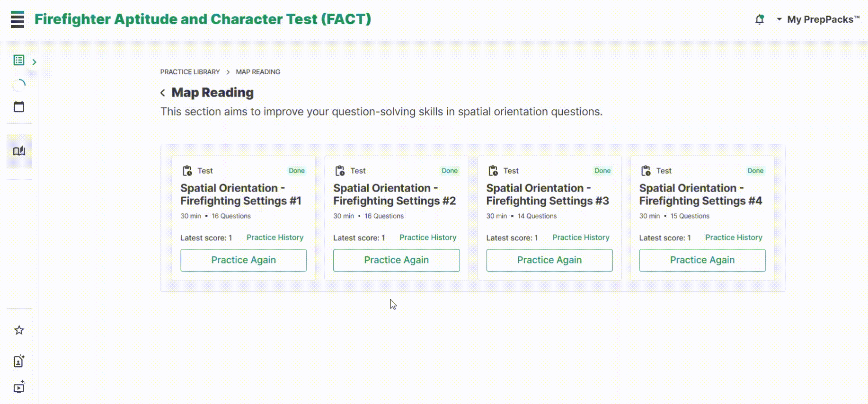Go back using arrow beside Map Reading
This screenshot has width=868, height=404.
point(163,93)
